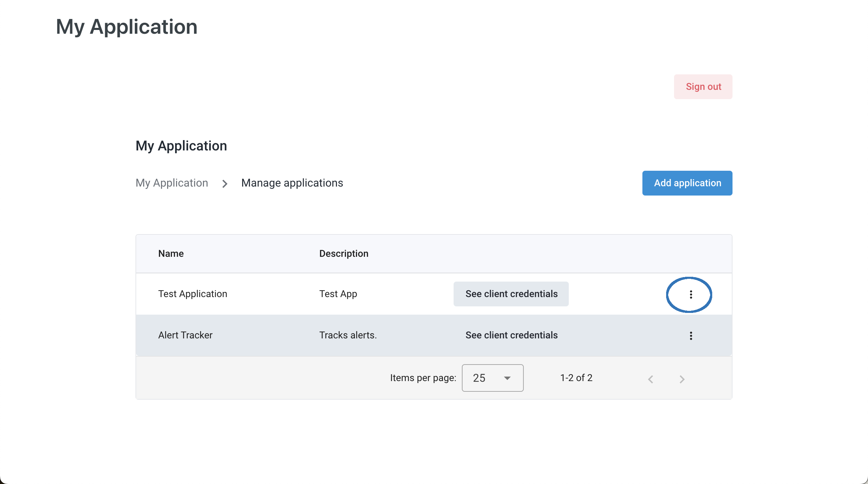
Task: Go to the previous page
Action: [650, 379]
